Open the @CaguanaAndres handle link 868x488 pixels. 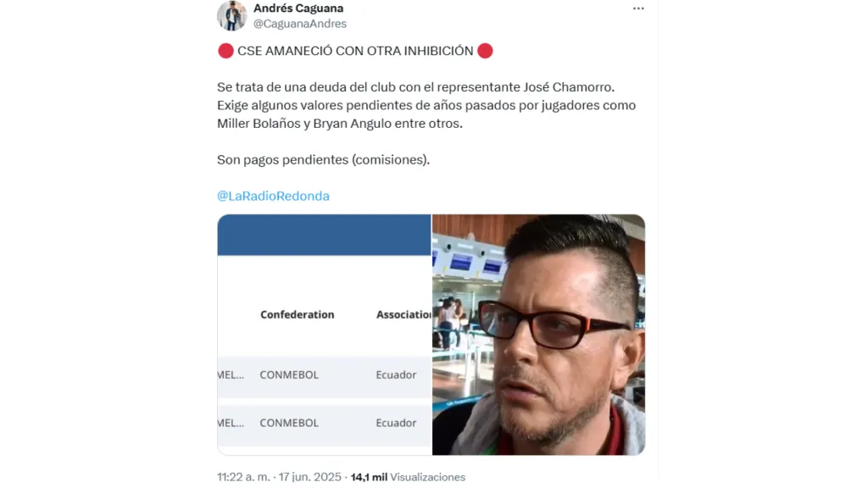300,24
